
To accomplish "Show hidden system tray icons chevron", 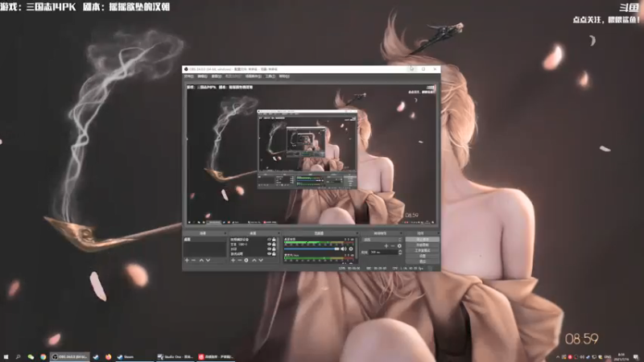I will pos(558,357).
